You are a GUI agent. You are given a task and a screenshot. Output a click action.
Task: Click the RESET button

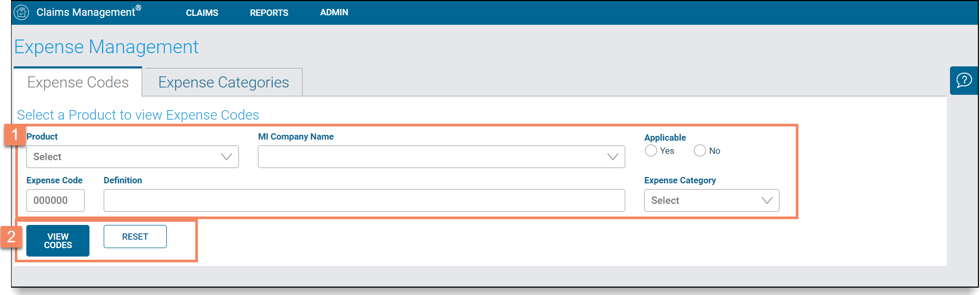point(135,237)
